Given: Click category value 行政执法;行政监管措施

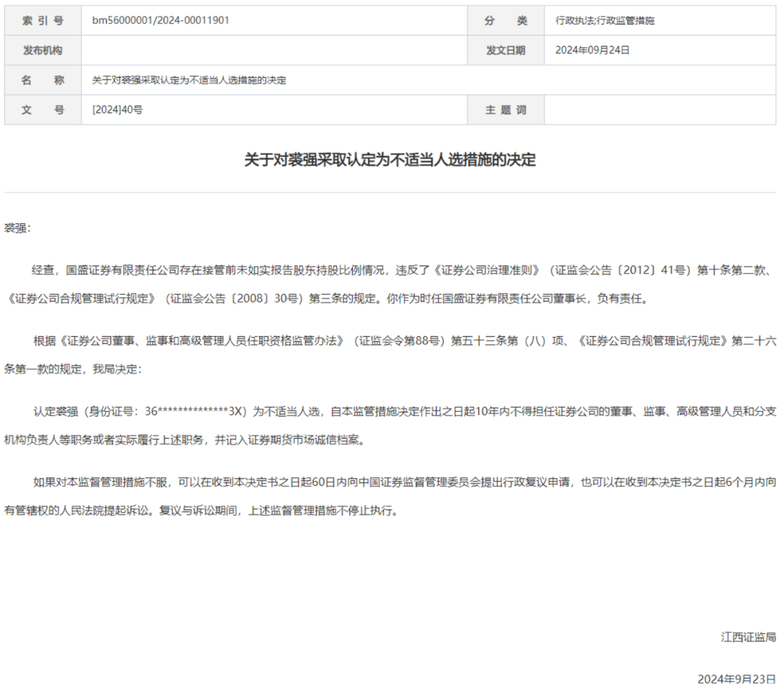Looking at the screenshot, I should 605,20.
